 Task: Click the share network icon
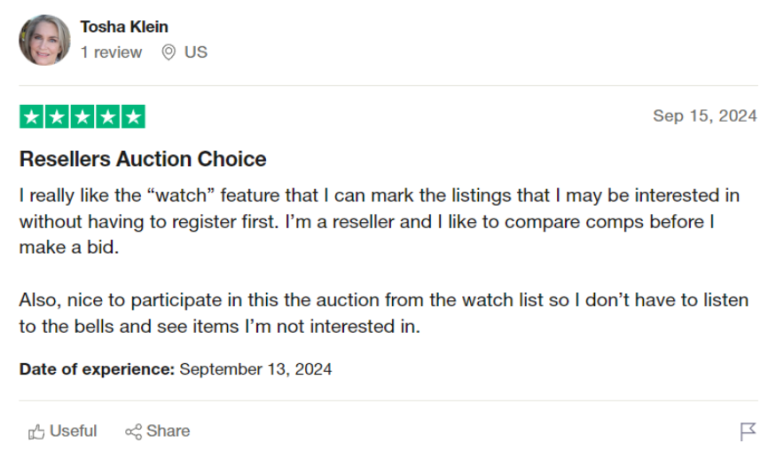(x=133, y=432)
